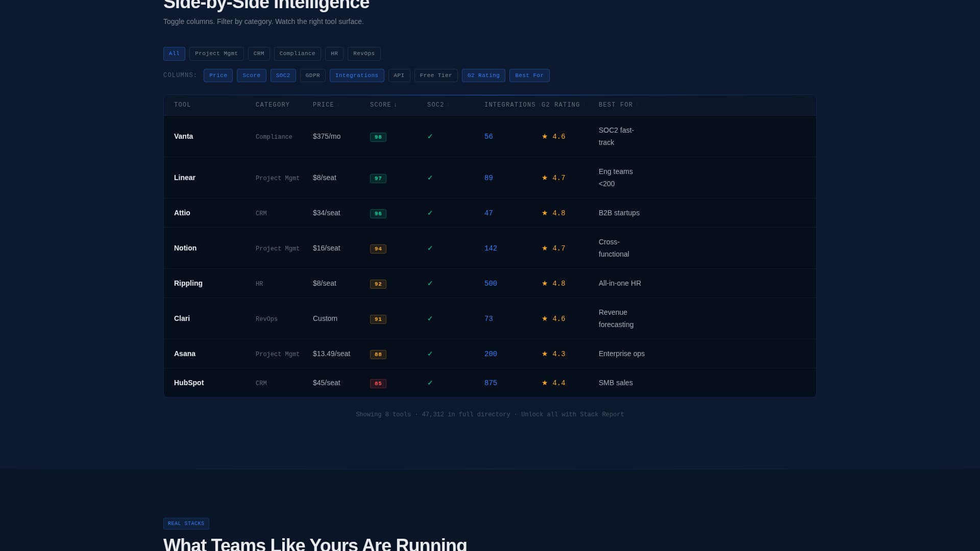Click Linear's star rating 4.7

(x=554, y=178)
